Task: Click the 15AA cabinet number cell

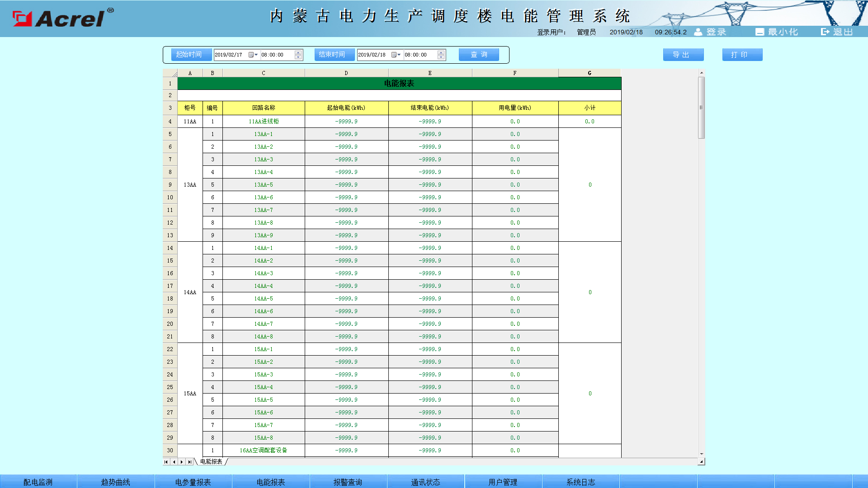Action: coord(190,394)
